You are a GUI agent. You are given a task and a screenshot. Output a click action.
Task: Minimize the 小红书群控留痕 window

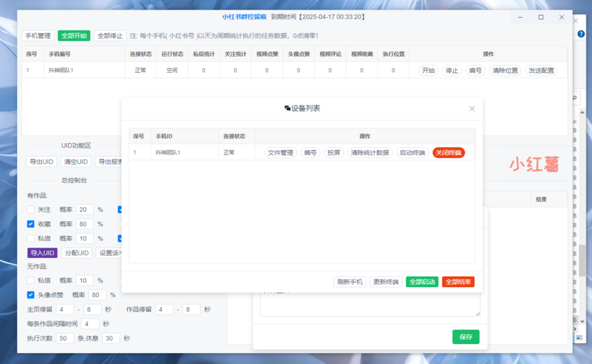(x=520, y=17)
